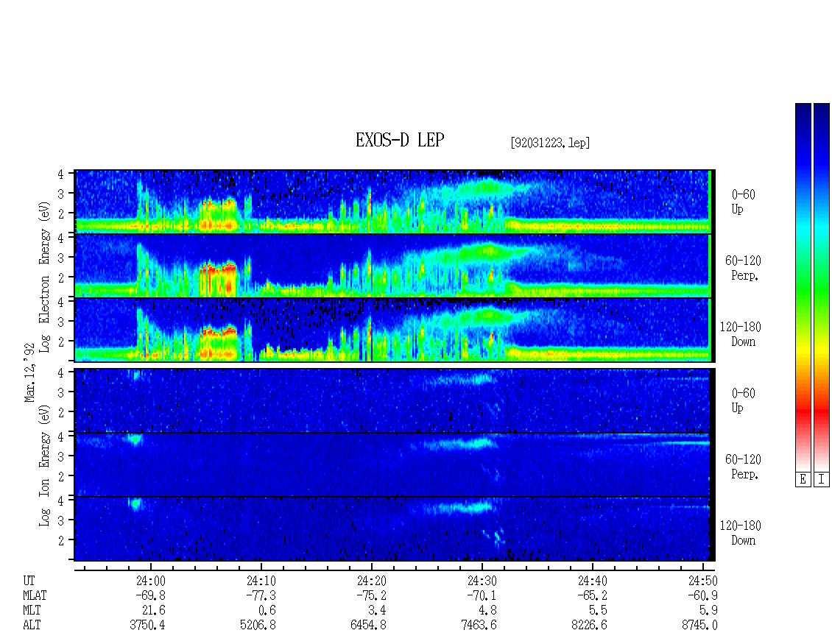This screenshot has height=644, width=832.
Task: Click the ion band near 24:30 in the Down panel
Action: pos(462,508)
